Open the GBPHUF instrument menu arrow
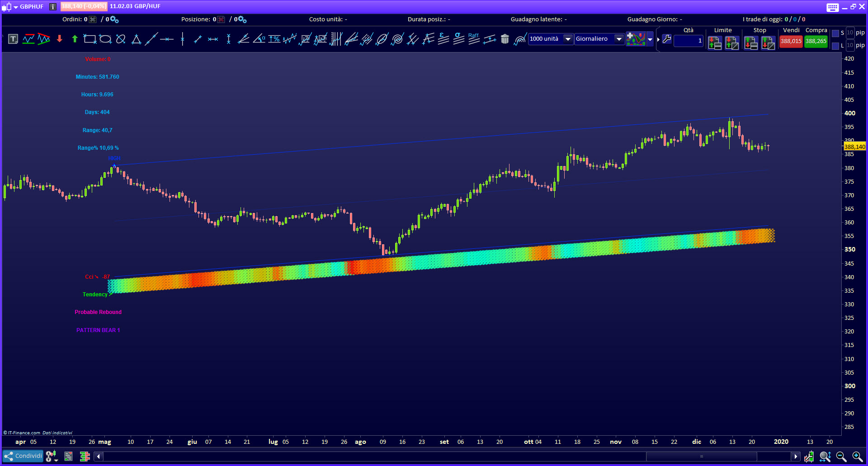The height and width of the screenshot is (466, 868). pos(16,7)
